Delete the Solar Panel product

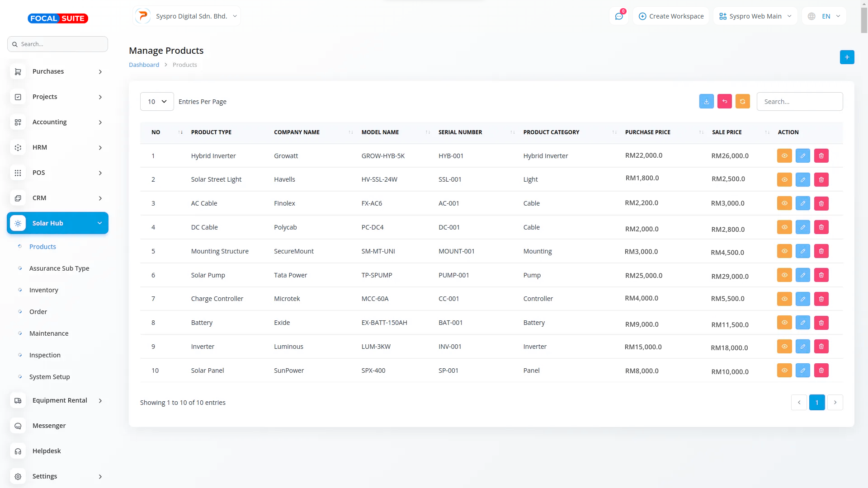point(821,371)
